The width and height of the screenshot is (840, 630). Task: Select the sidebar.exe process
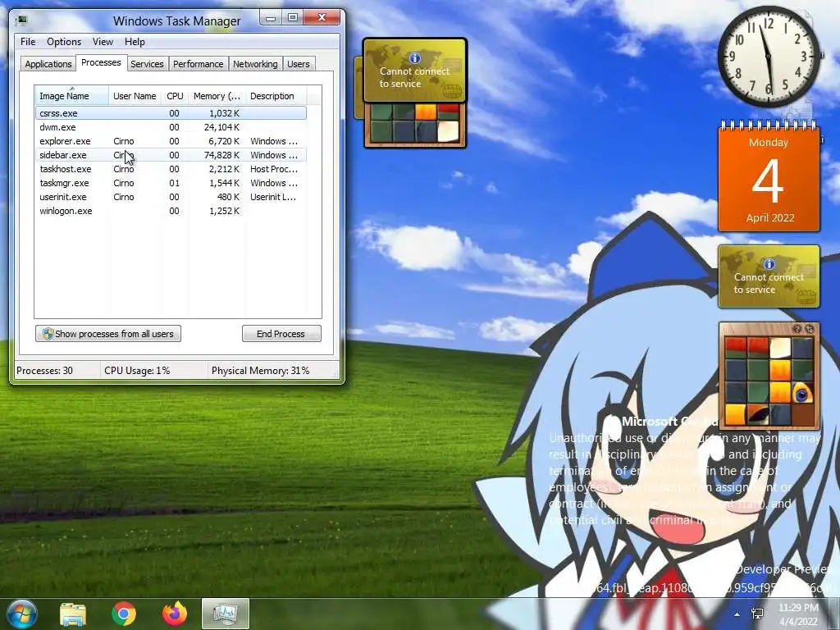point(171,155)
